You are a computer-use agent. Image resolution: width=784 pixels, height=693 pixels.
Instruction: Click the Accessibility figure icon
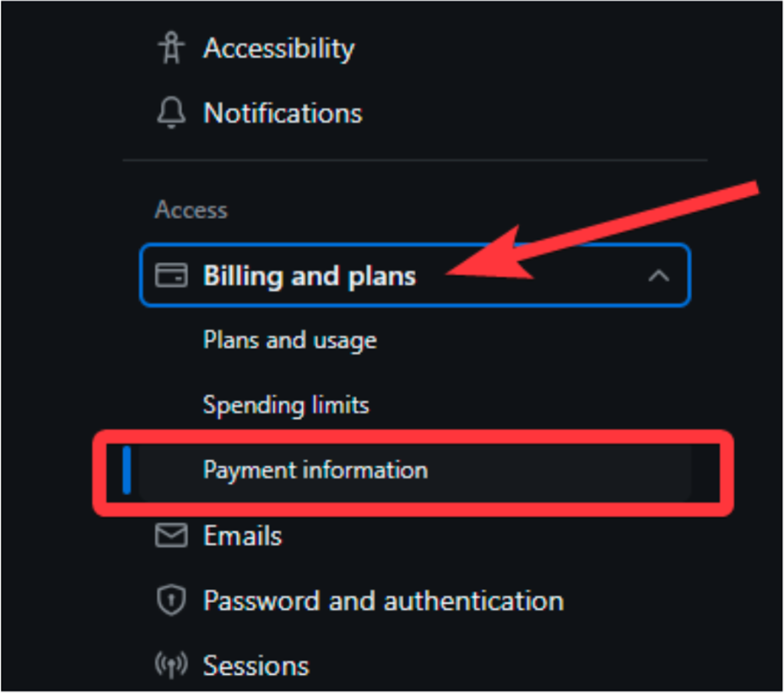[x=171, y=48]
